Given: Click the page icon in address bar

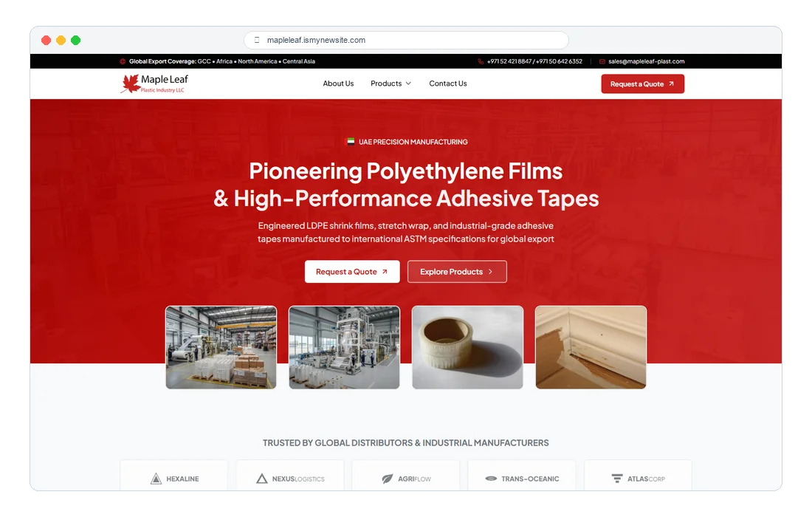Looking at the screenshot, I should click(x=257, y=40).
